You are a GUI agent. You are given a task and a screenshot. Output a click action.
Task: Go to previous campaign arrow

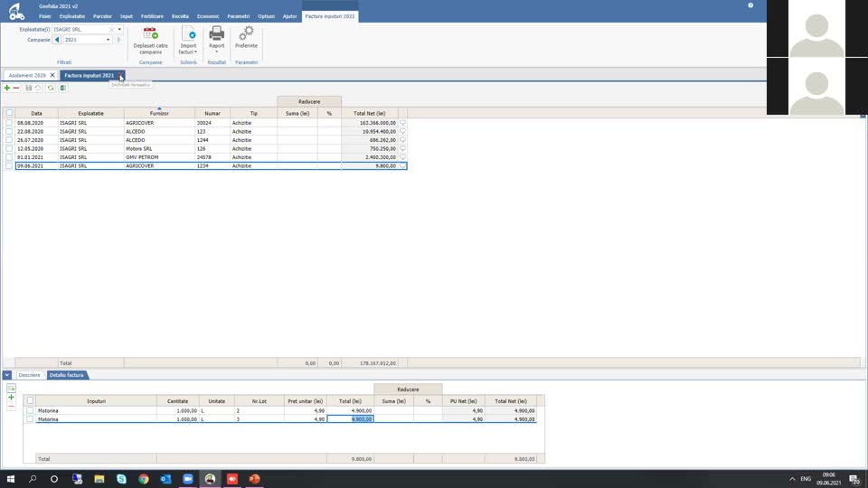coord(57,40)
